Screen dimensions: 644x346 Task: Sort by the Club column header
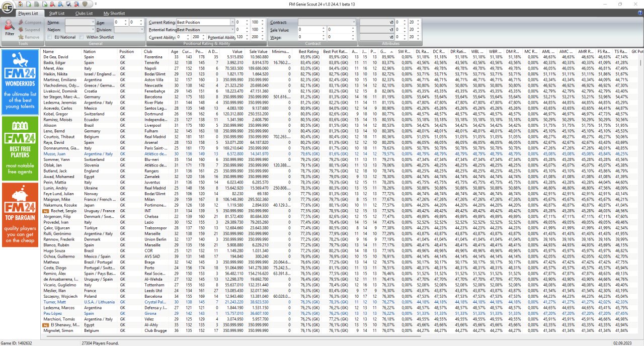point(156,51)
